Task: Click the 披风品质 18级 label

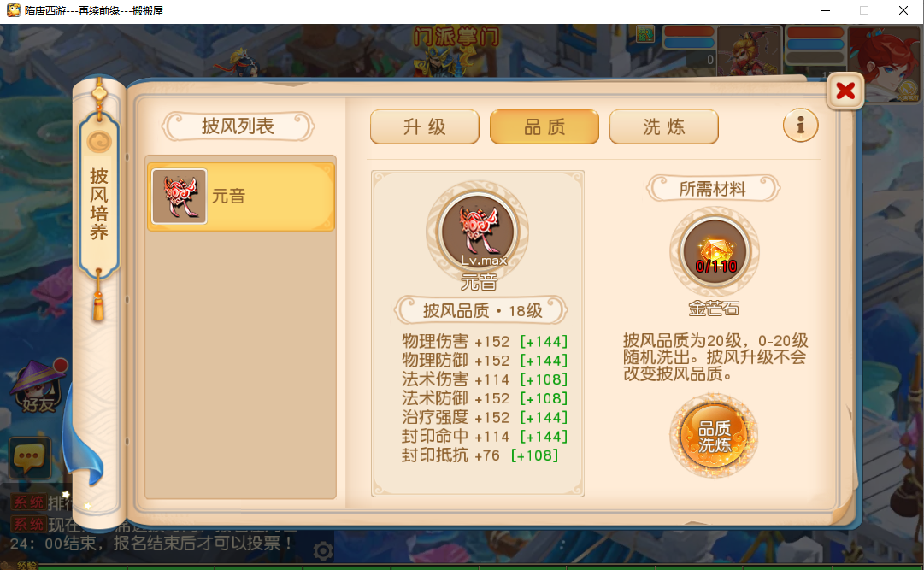Action: click(x=481, y=311)
